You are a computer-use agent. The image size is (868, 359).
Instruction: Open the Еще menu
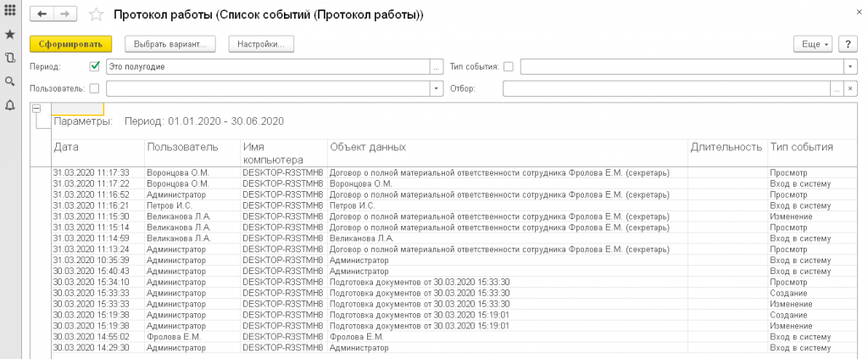(812, 44)
